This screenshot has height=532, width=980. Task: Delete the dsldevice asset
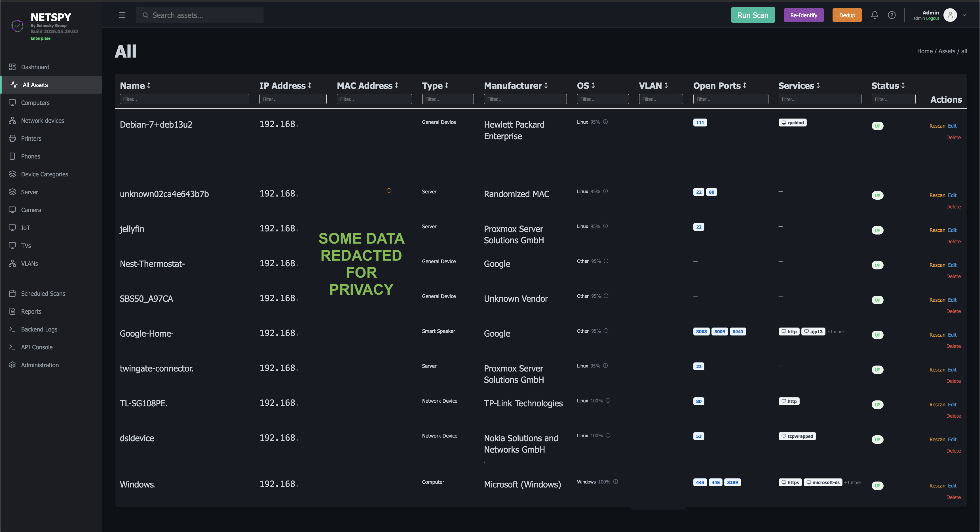pos(953,451)
